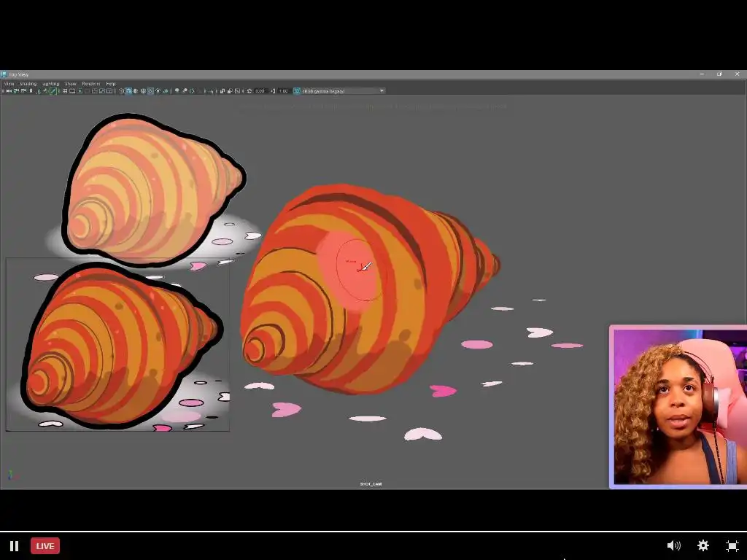This screenshot has height=560, width=747.
Task: Open the Shading menu
Action: coord(28,83)
